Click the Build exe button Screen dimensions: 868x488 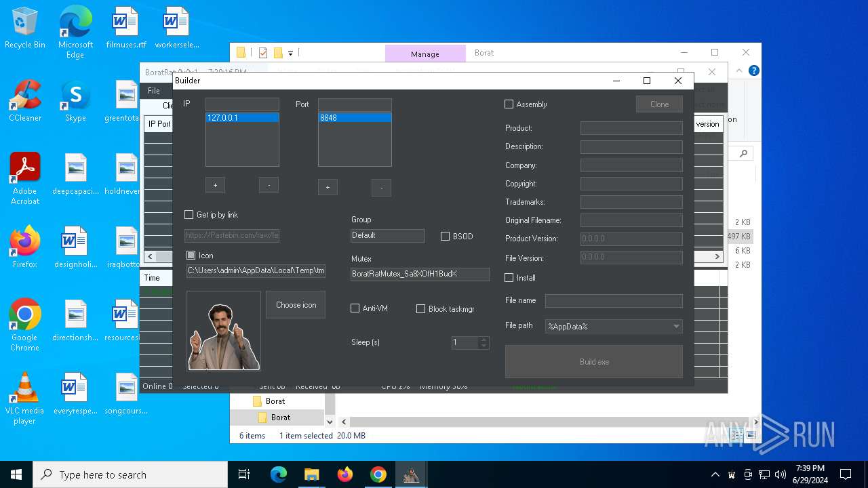pos(594,362)
